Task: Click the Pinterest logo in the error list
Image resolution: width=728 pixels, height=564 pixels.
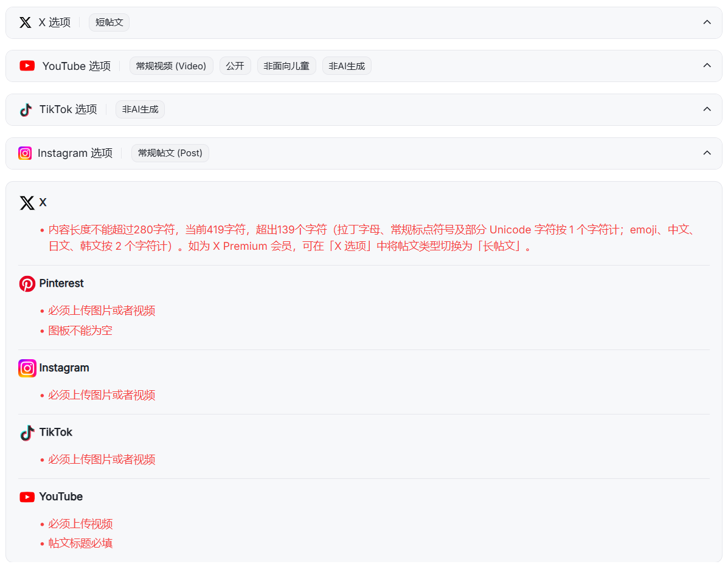Action: (x=27, y=284)
